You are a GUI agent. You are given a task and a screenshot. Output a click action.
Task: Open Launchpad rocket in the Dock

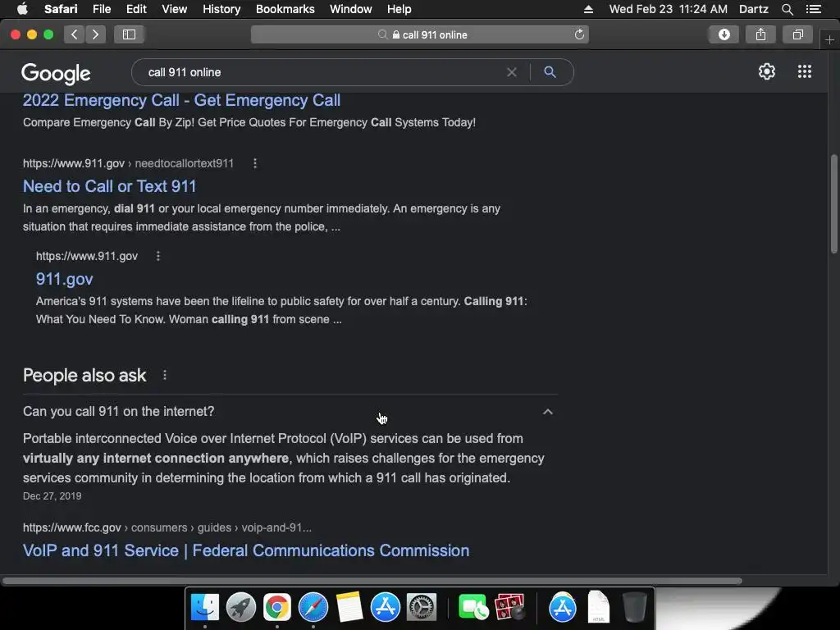240,607
